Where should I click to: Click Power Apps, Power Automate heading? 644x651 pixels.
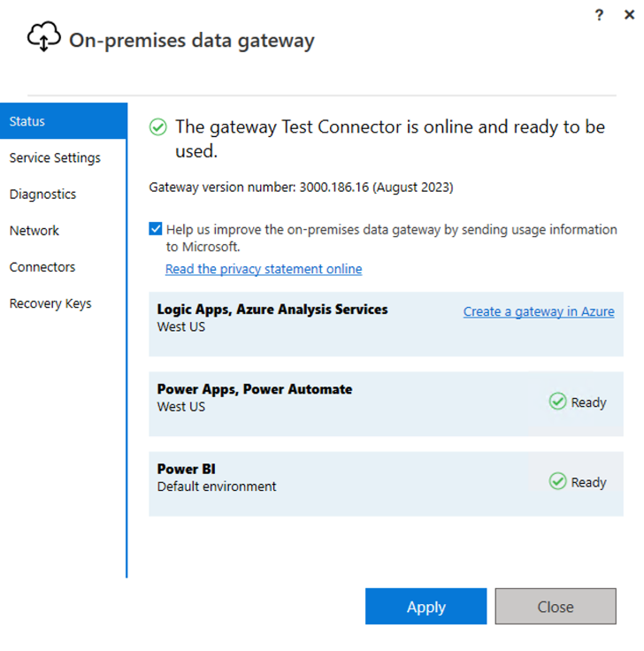click(x=255, y=389)
